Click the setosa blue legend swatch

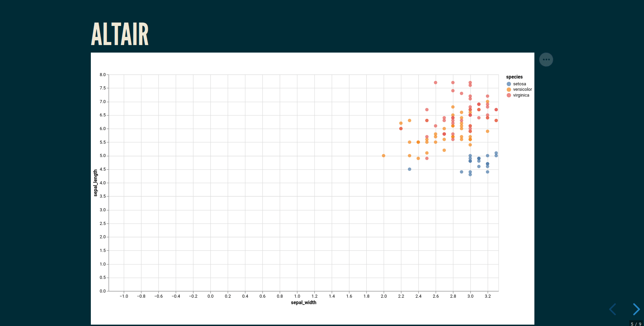tap(509, 84)
